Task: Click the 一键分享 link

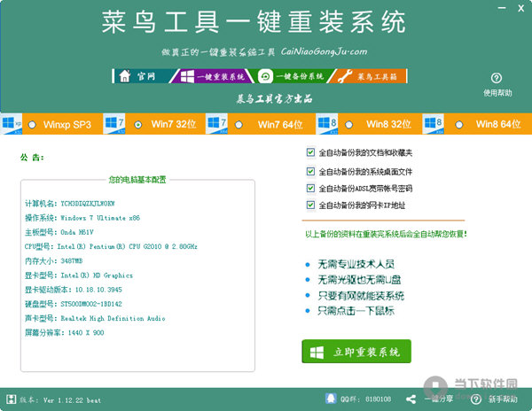Action: coord(439,399)
